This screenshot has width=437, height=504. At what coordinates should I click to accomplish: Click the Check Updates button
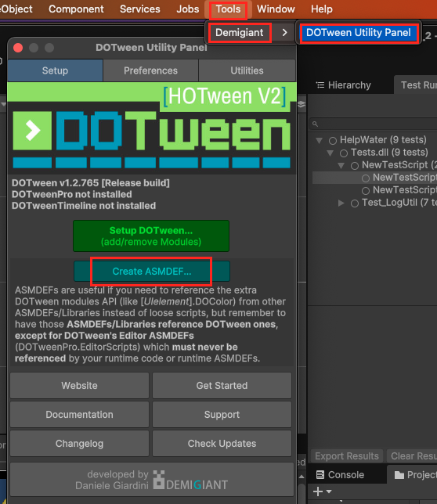click(x=222, y=444)
